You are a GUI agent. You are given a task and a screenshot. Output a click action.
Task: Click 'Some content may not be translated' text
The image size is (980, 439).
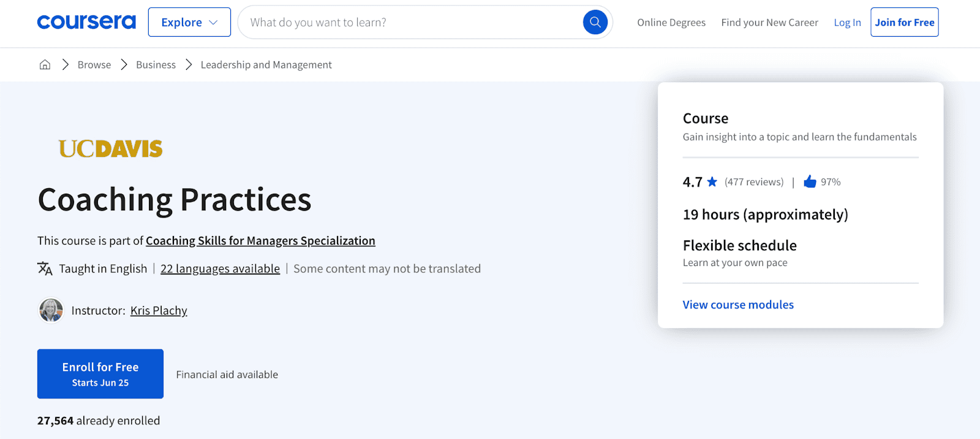(x=387, y=269)
